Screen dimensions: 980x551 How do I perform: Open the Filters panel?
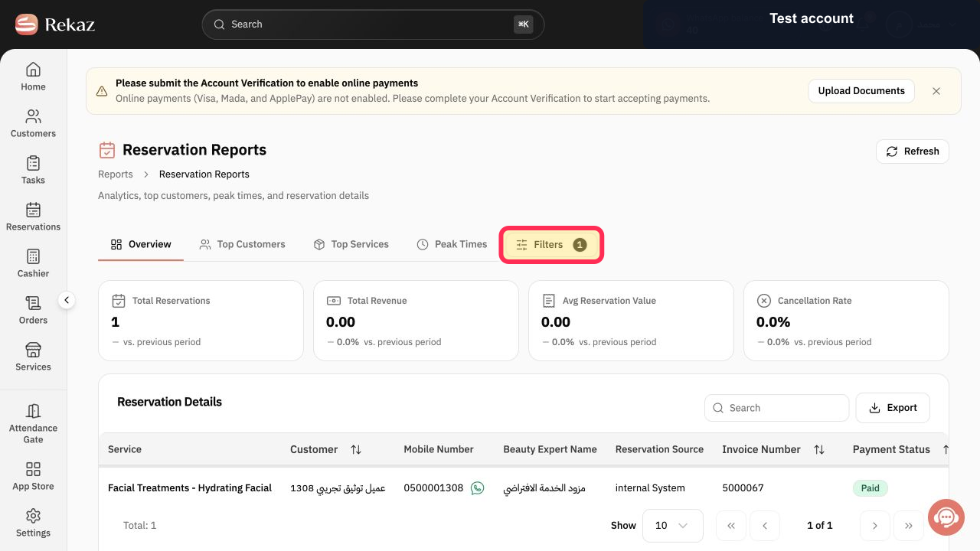(551, 245)
